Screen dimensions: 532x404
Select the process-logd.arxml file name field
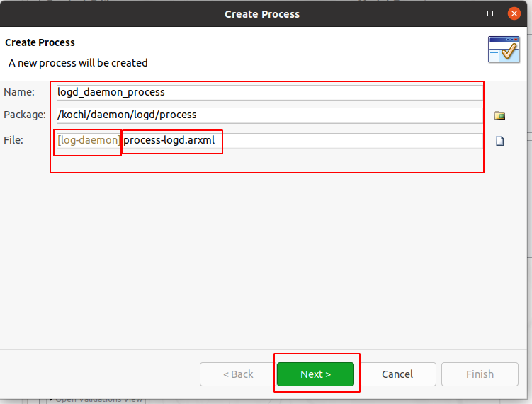(x=302, y=141)
